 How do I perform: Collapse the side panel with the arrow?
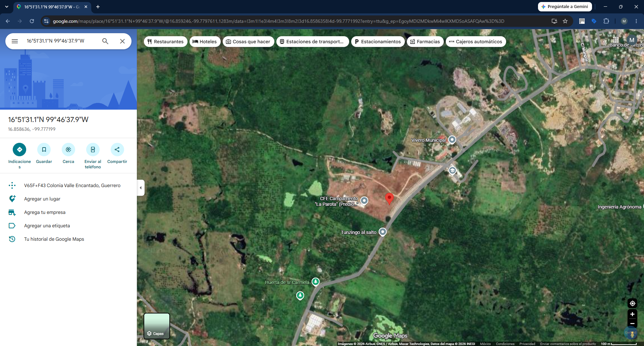tap(141, 188)
